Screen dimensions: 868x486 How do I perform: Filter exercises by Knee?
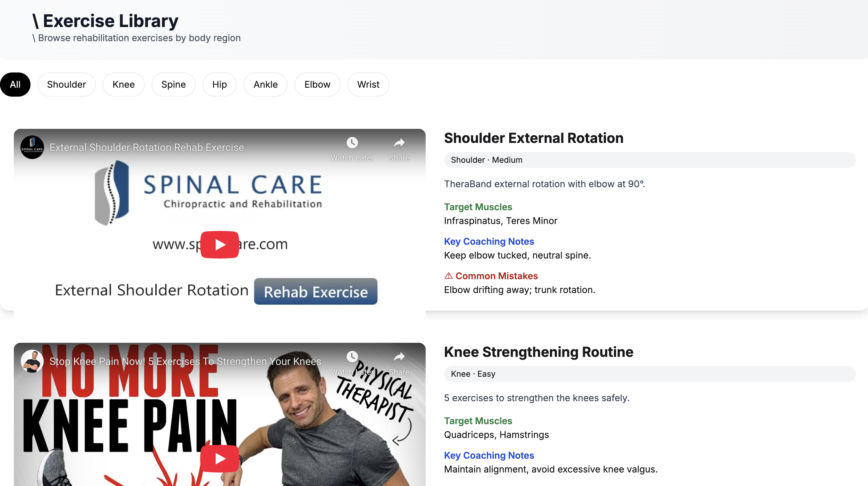(x=123, y=85)
